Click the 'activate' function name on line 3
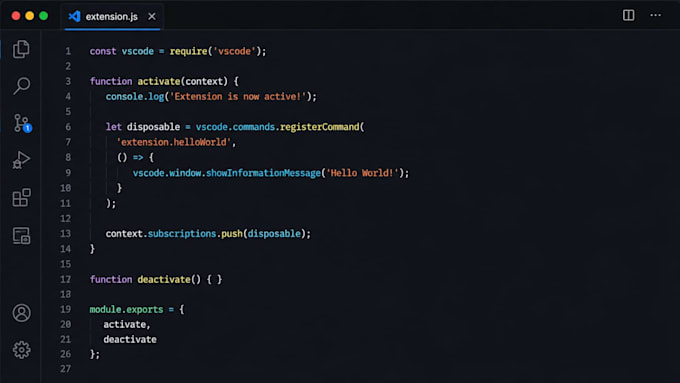This screenshot has width=680, height=383. pyautogui.click(x=159, y=81)
